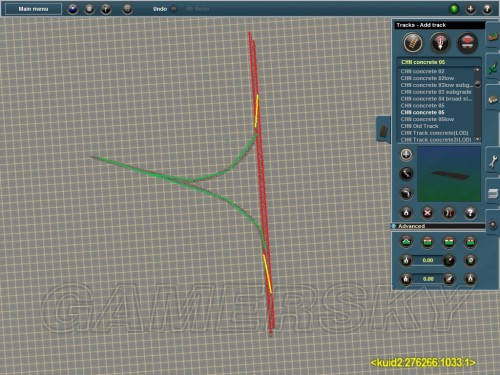Click the last icon in lower value row
This screenshot has width=500, height=375.
click(470, 279)
